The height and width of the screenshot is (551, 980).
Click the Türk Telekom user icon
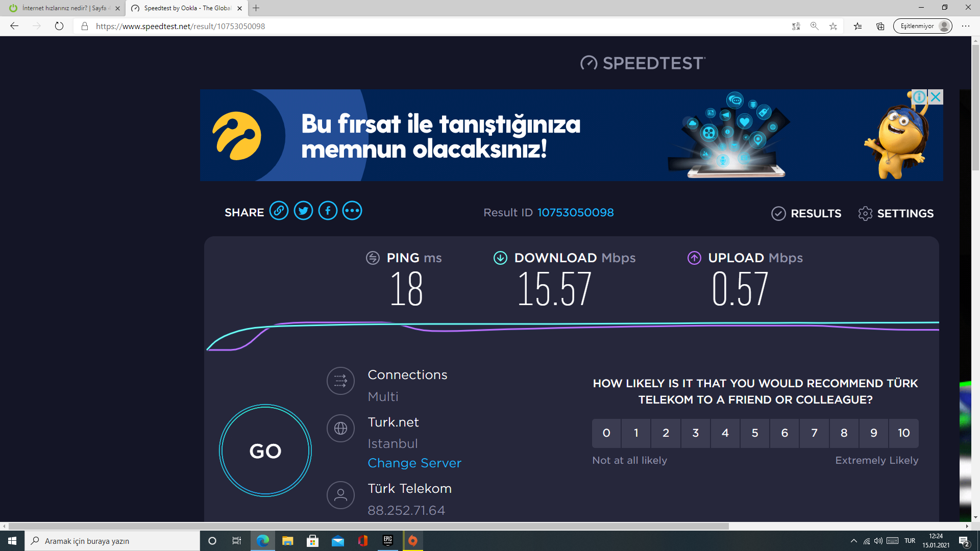pyautogui.click(x=340, y=495)
